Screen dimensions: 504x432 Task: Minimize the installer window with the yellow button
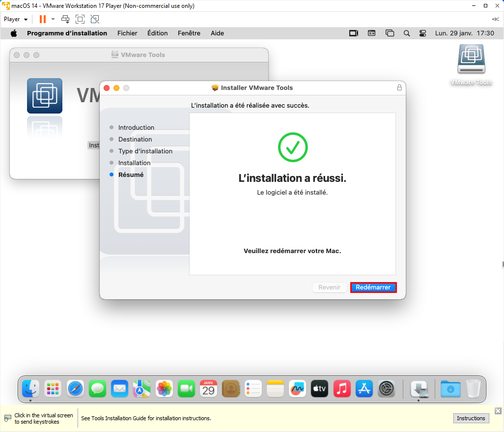coord(116,88)
